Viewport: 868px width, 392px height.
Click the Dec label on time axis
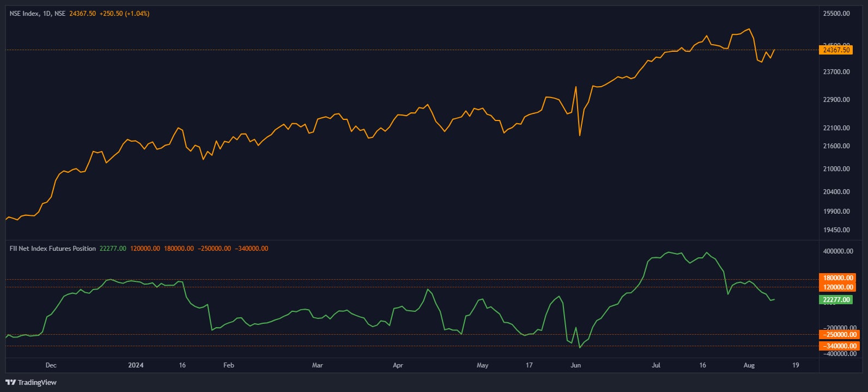(x=51, y=365)
